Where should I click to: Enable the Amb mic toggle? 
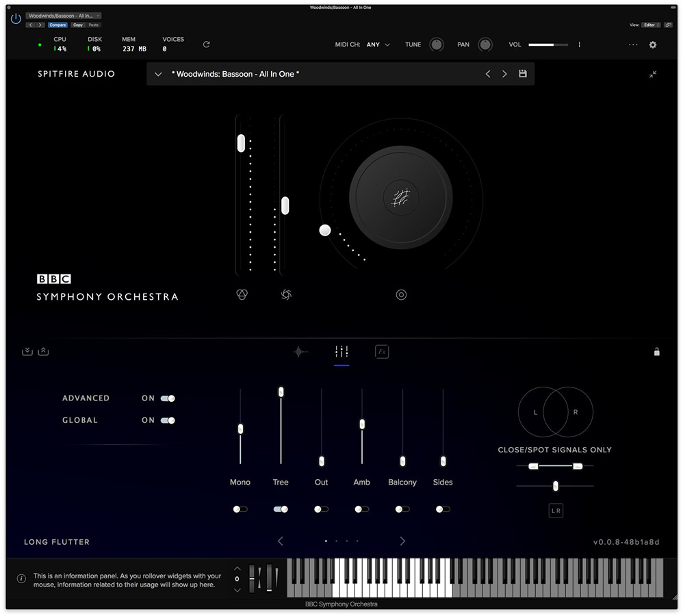(x=361, y=509)
